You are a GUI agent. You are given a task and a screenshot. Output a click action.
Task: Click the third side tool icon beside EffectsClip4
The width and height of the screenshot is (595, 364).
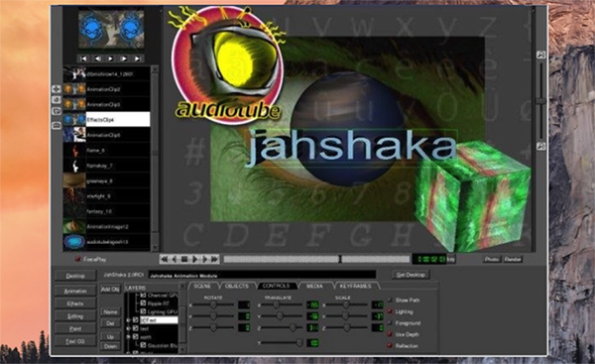click(x=57, y=111)
